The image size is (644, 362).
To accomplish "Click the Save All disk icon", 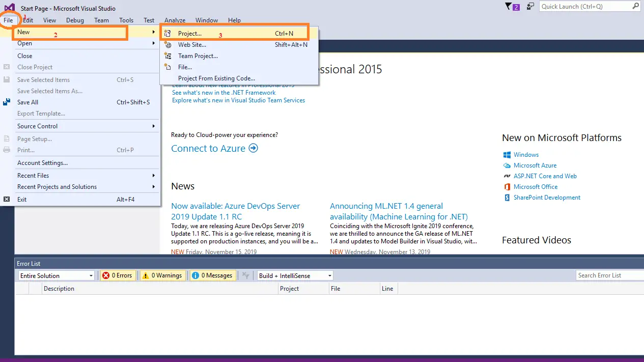I will (x=7, y=102).
